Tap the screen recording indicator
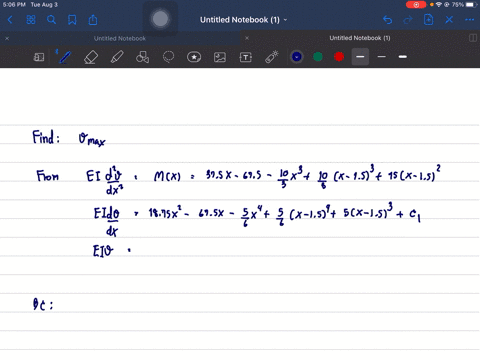The height and width of the screenshot is (360, 480). [416, 5]
